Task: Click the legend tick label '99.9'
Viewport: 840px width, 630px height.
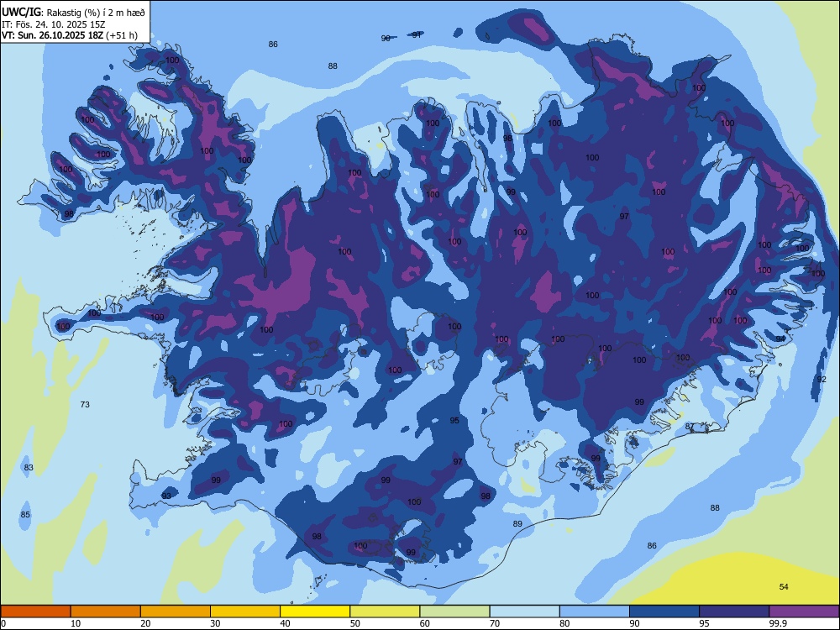Action: coord(778,623)
